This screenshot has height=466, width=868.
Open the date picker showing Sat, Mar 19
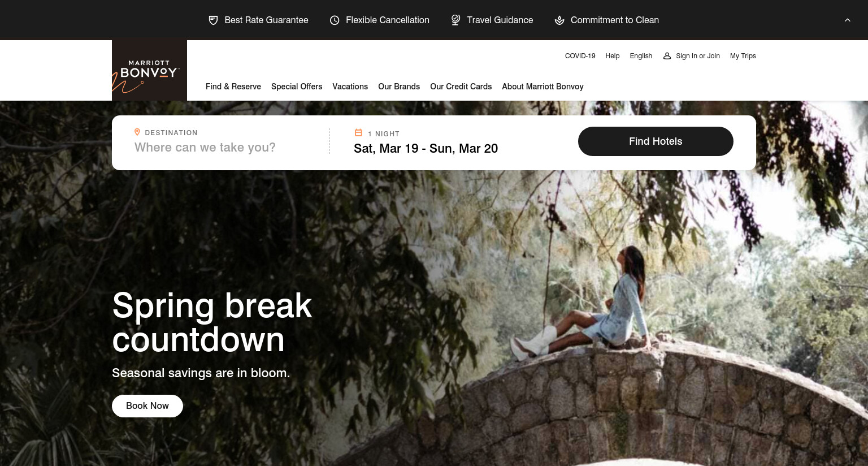tap(426, 149)
